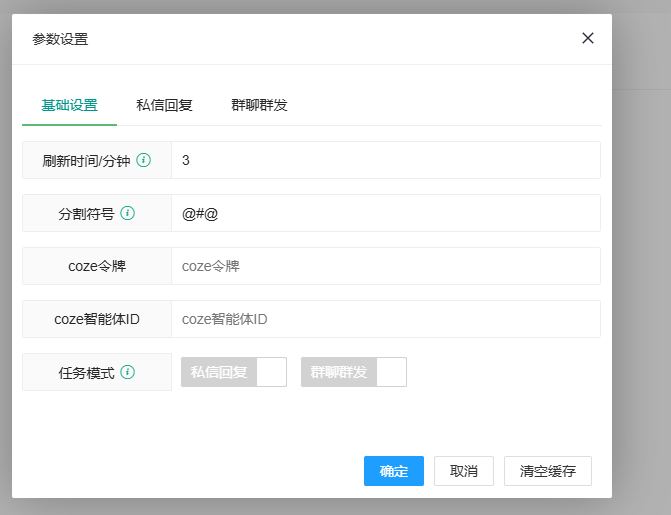
Task: Click the coze智能体ID label cell
Action: pyautogui.click(x=97, y=319)
